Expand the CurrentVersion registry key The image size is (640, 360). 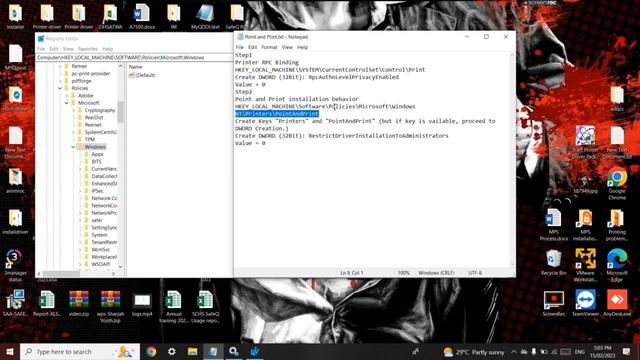coord(80,169)
